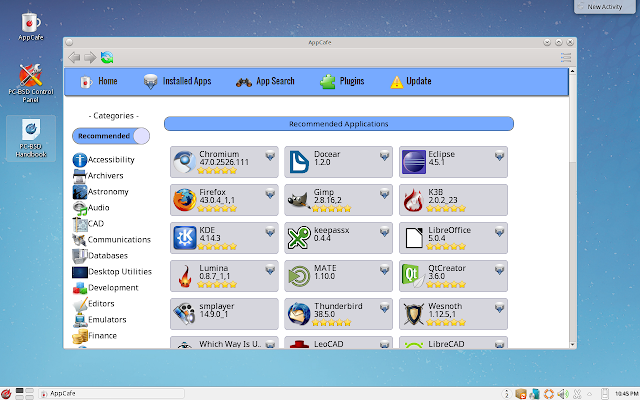Go forward with the right arrow button
Screen dimensions: 640x400
[x=90, y=58]
